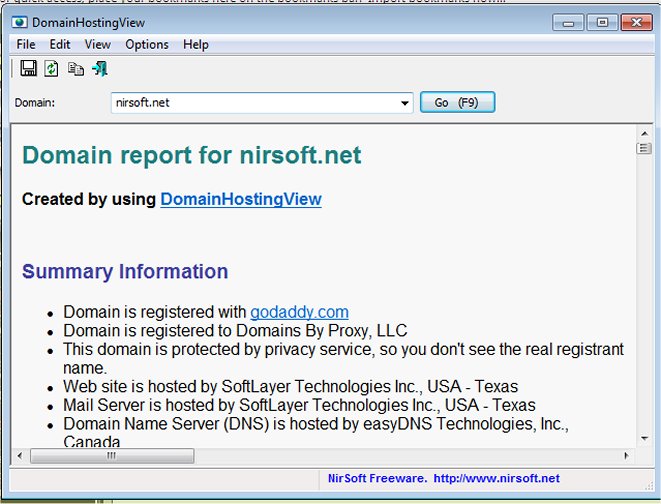Click the 'Domain Name Server (DNS)' line

pyautogui.click(x=316, y=432)
